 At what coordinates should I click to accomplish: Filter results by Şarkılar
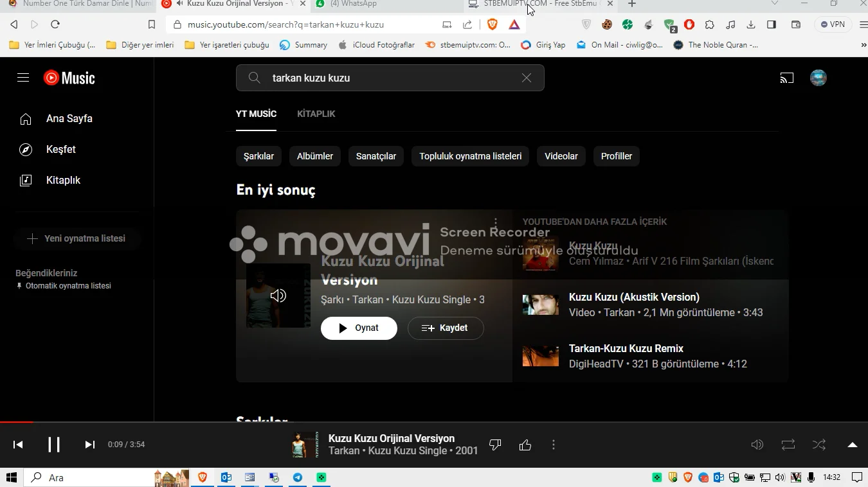[x=258, y=156]
